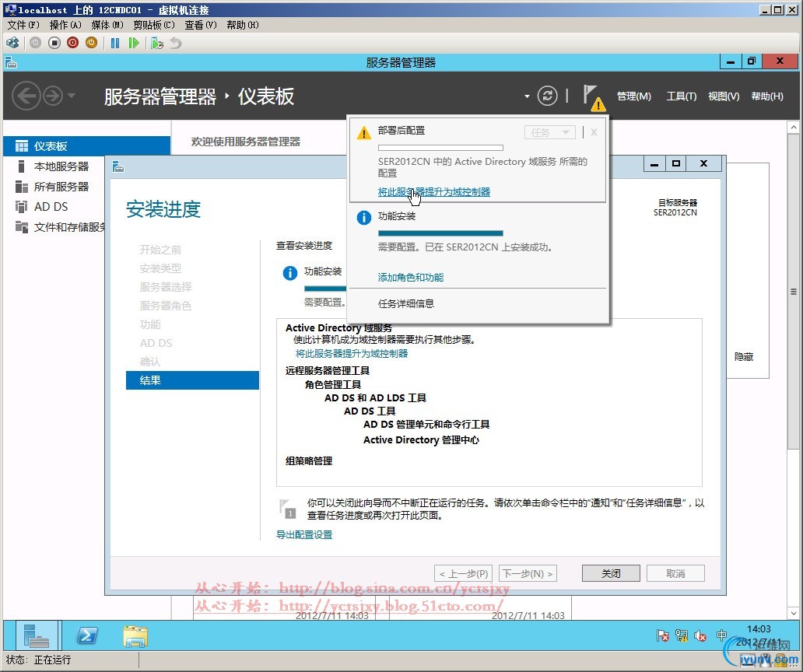Select 仪表板 in the sidebar
The width and height of the screenshot is (803, 672).
[86, 146]
